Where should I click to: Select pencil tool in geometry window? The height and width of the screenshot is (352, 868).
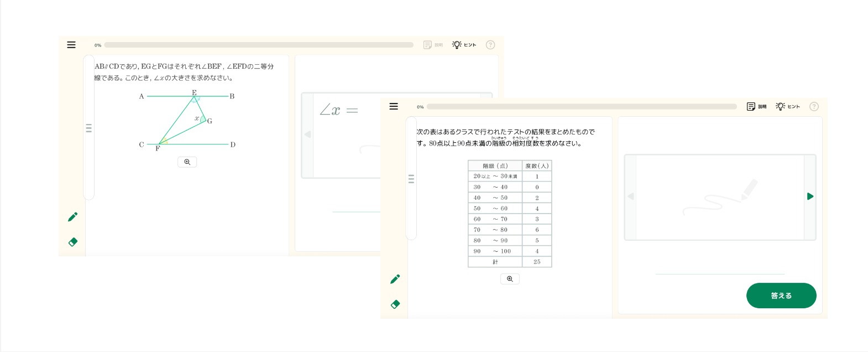(72, 217)
